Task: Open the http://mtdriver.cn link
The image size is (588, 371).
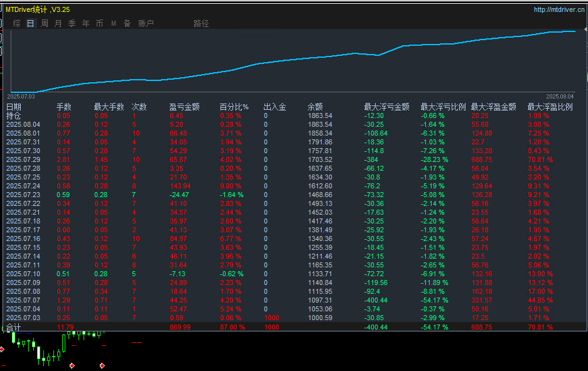Action: (x=559, y=10)
